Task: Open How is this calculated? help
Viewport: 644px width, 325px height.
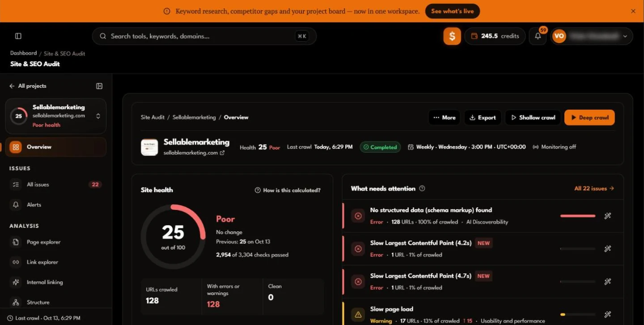Action: coord(288,190)
